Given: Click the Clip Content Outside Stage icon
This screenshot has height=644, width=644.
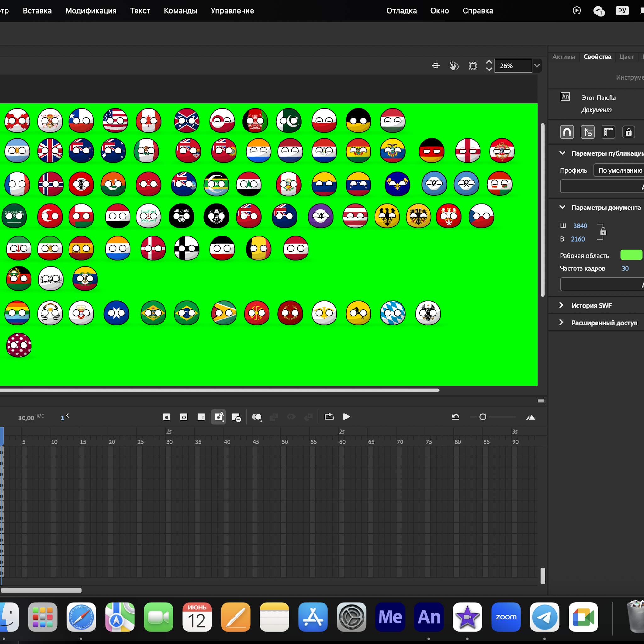Looking at the screenshot, I should (x=473, y=66).
